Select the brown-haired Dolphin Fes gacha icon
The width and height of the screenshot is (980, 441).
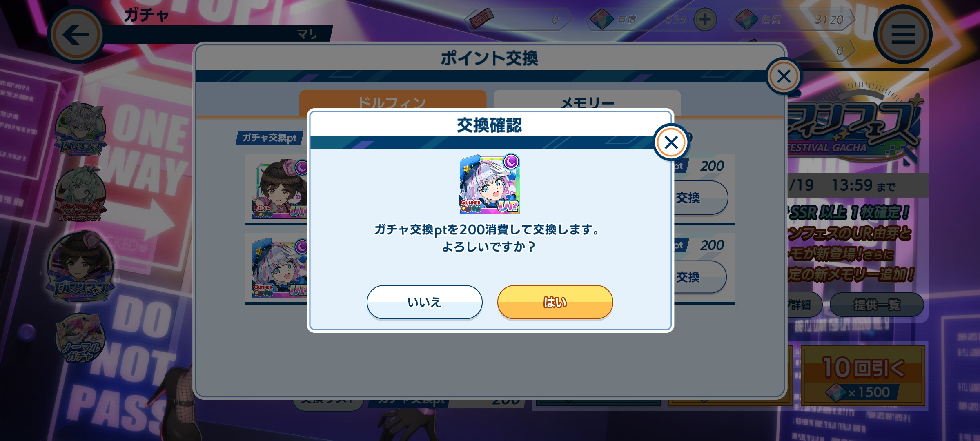coord(81,265)
